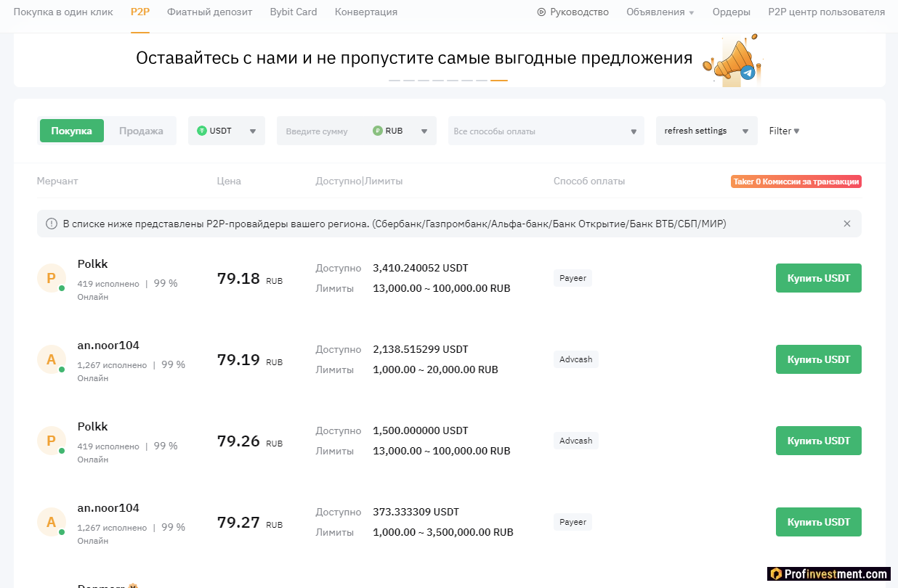Click the price 79.18 RUB
The height and width of the screenshot is (588, 898).
click(250, 279)
